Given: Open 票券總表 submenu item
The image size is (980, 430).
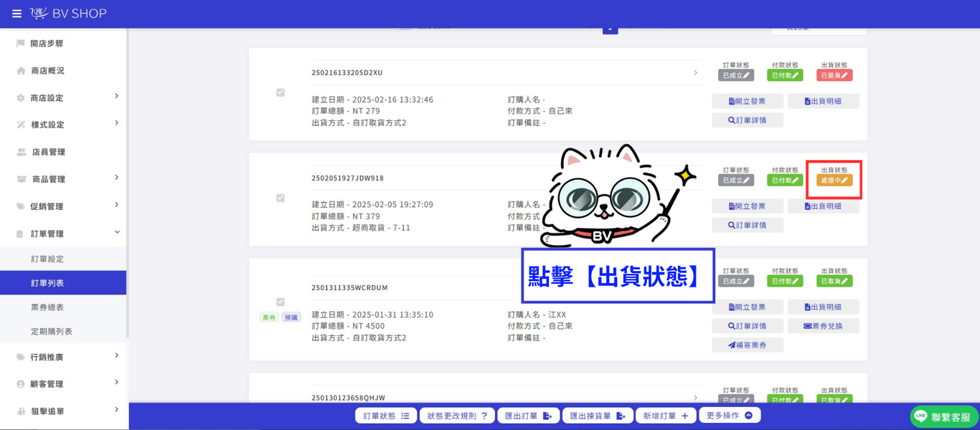Looking at the screenshot, I should click(47, 307).
